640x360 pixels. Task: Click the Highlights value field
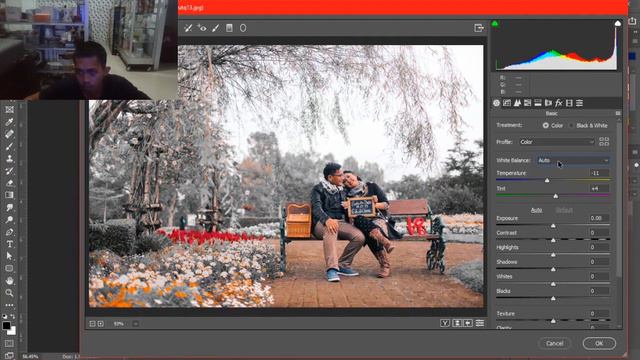coord(599,247)
